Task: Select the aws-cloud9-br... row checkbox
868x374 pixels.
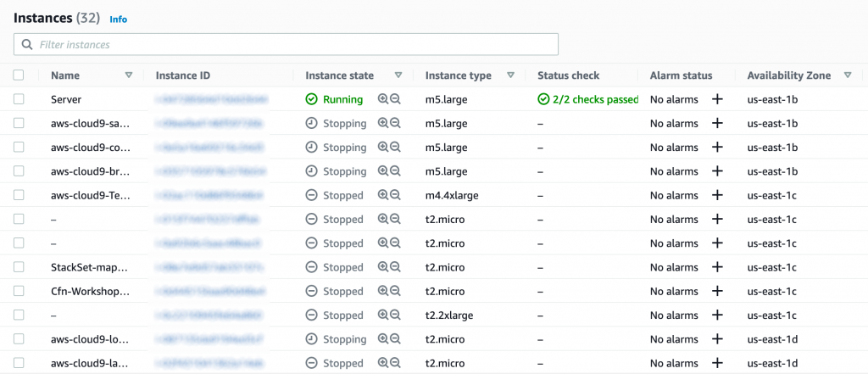Action: pos(19,171)
